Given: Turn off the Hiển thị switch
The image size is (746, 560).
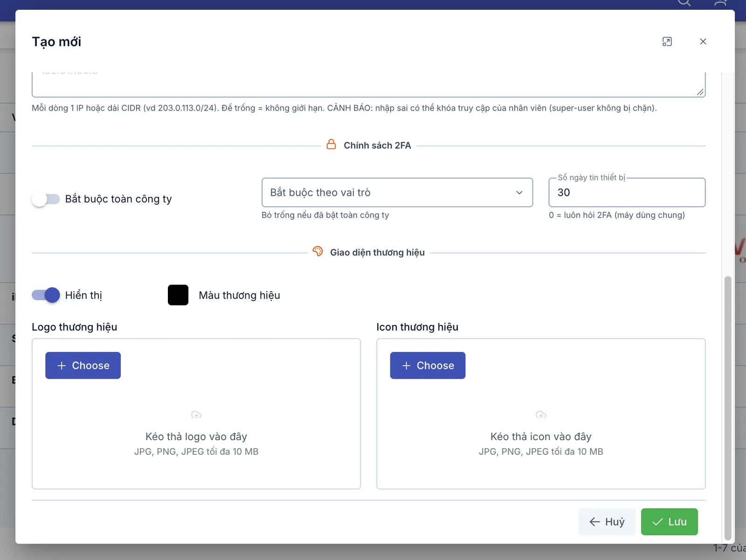Looking at the screenshot, I should [x=46, y=295].
